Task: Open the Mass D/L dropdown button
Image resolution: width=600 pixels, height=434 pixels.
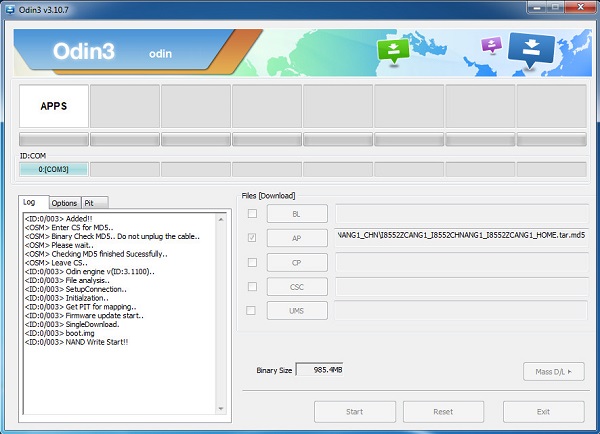Action: pyautogui.click(x=554, y=372)
